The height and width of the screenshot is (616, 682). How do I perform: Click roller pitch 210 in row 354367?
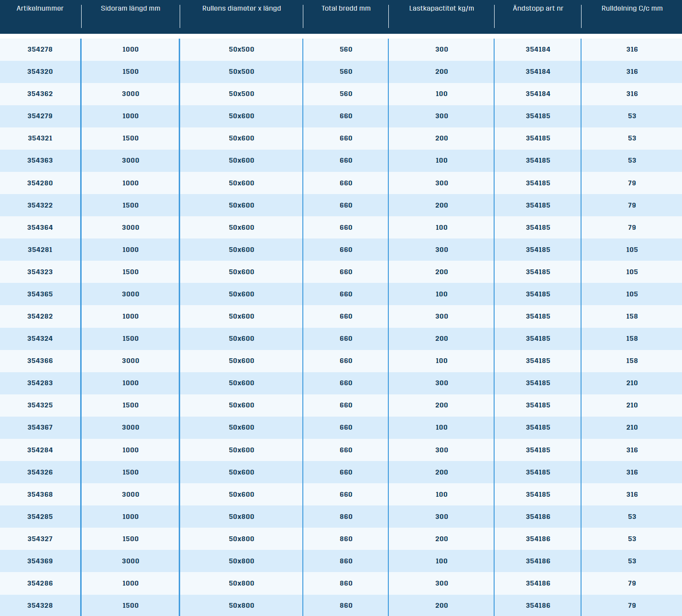632,427
